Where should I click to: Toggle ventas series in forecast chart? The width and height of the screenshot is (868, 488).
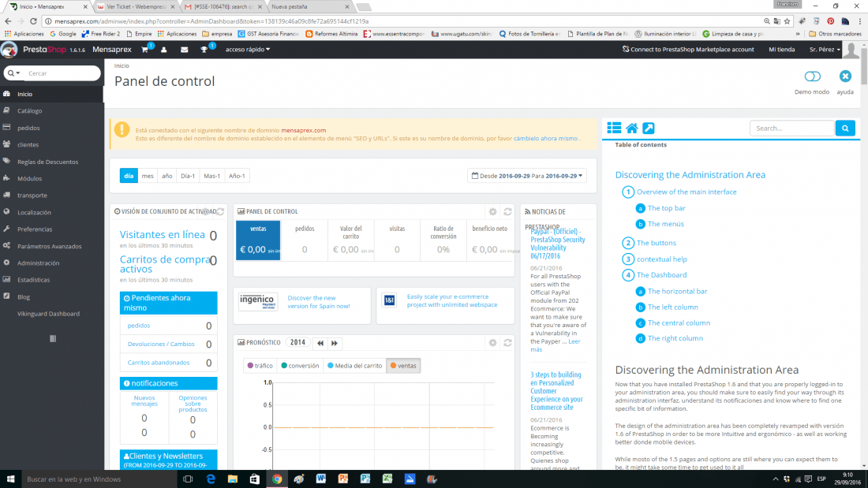pos(403,366)
